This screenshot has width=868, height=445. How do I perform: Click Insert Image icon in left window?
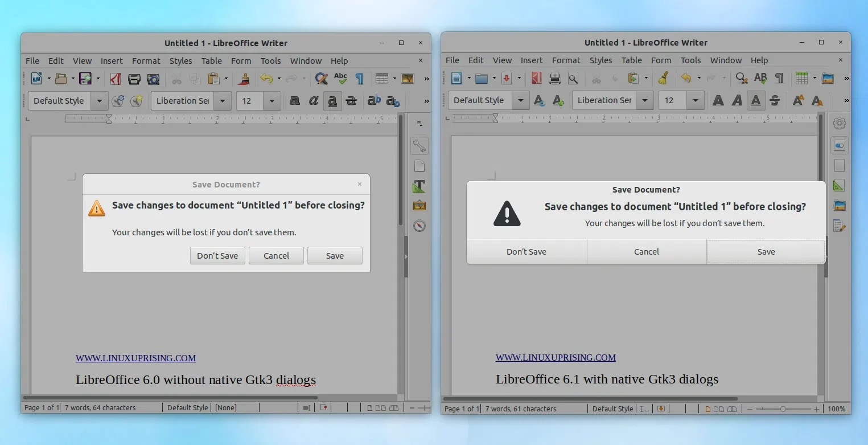[x=408, y=79]
